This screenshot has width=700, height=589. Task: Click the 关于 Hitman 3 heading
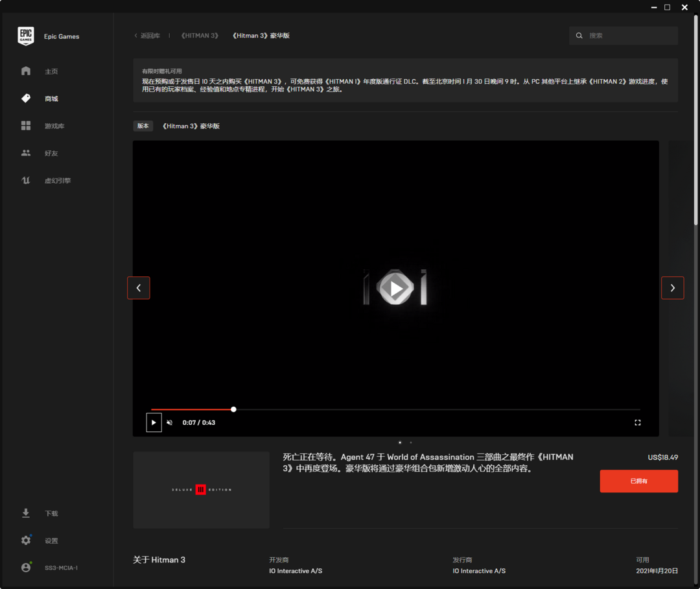point(159,560)
